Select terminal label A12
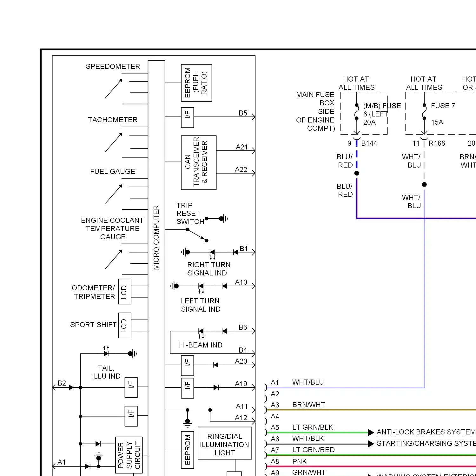The image size is (476, 476). pos(241,418)
